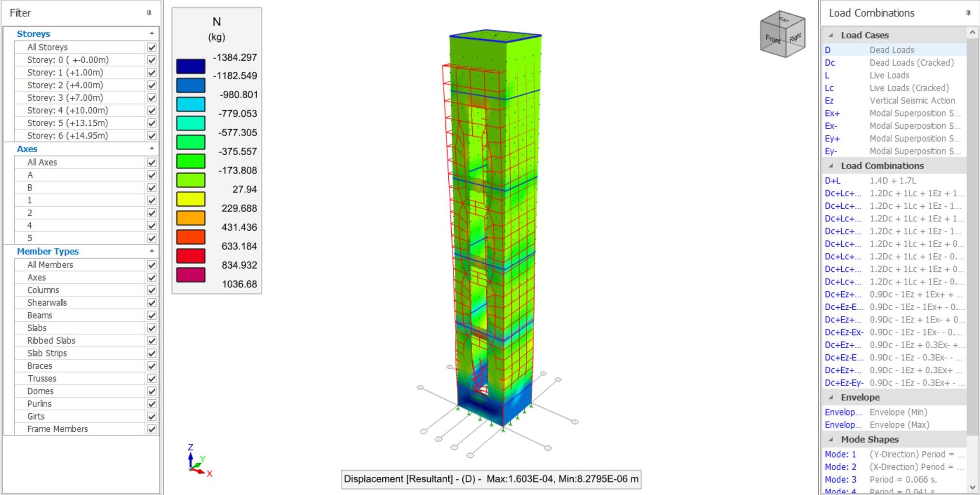
Task: Collapse the Load Cases group
Action: 831,35
